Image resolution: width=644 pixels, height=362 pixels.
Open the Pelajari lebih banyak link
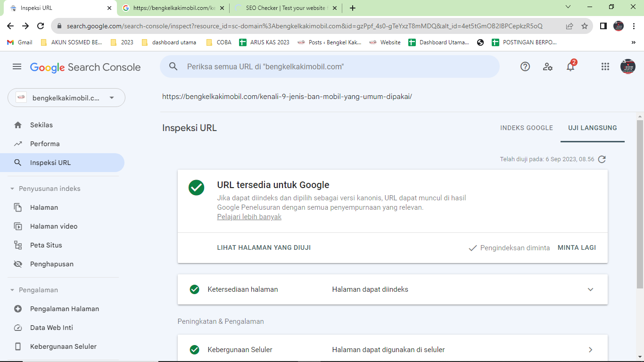tap(249, 217)
